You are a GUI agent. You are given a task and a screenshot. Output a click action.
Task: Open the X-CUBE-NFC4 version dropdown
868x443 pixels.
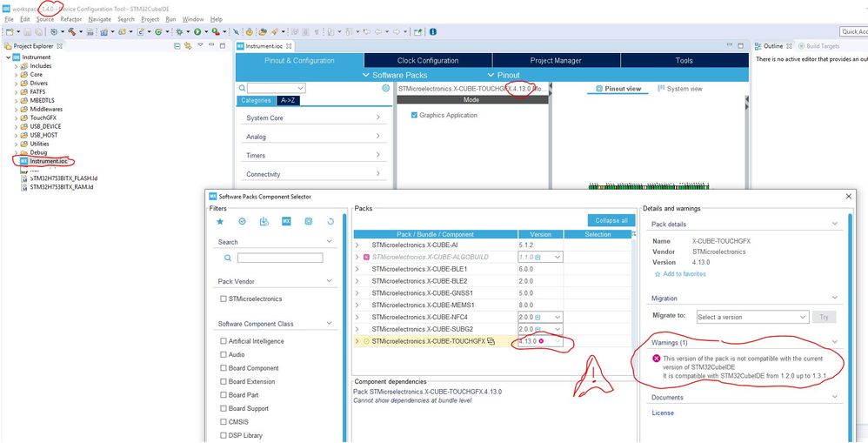tap(558, 318)
